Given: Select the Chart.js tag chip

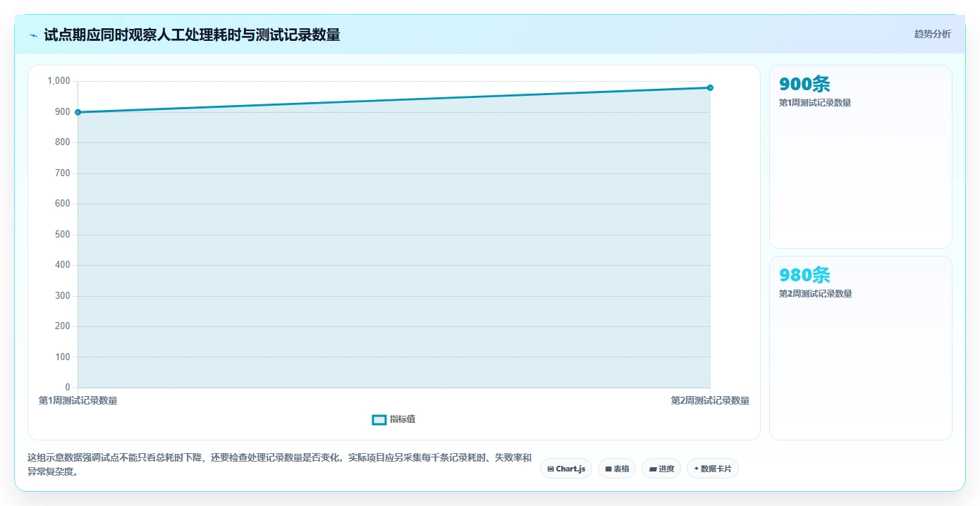Looking at the screenshot, I should [x=566, y=469].
